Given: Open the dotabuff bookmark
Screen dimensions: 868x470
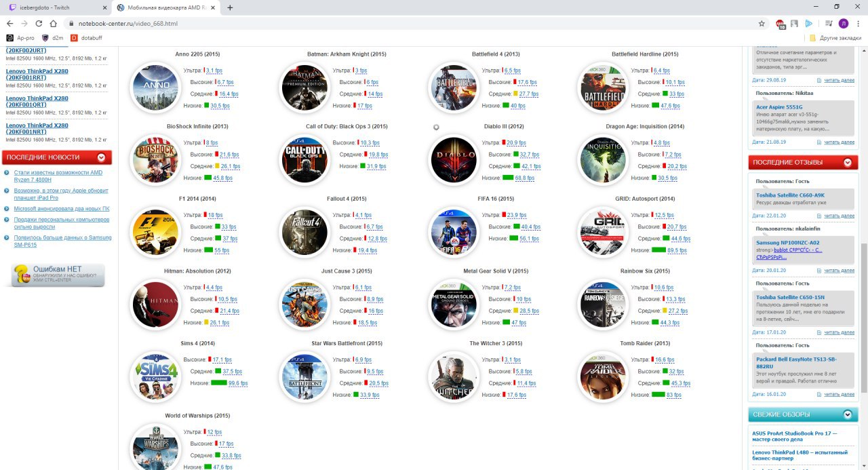Looking at the screenshot, I should tap(86, 38).
